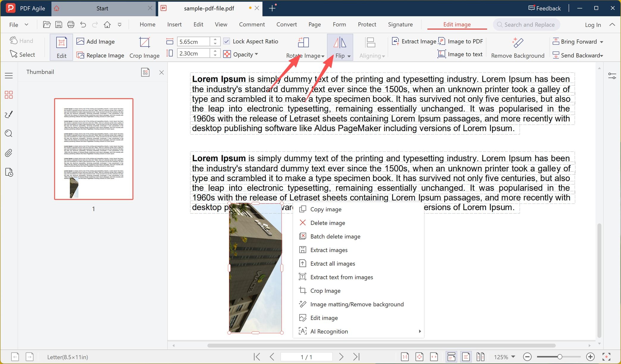The image size is (621, 364).
Task: Click the Undo arrow icon
Action: pos(83,25)
